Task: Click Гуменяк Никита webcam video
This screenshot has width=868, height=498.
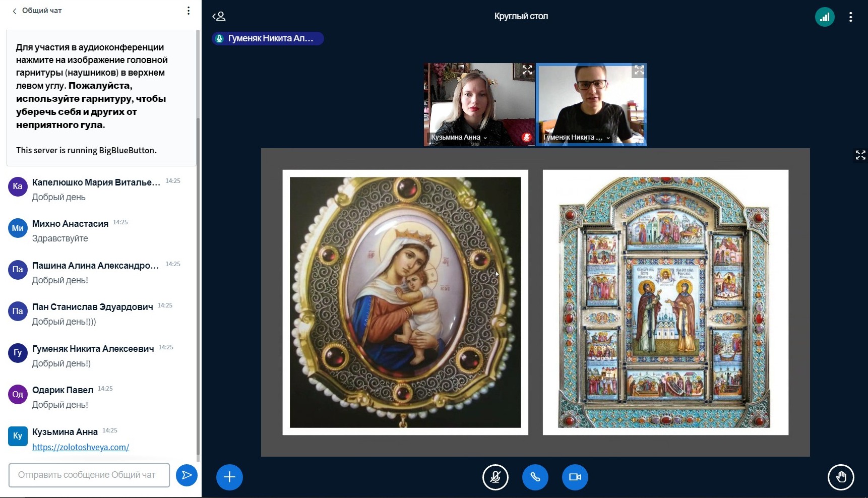Action: point(591,105)
